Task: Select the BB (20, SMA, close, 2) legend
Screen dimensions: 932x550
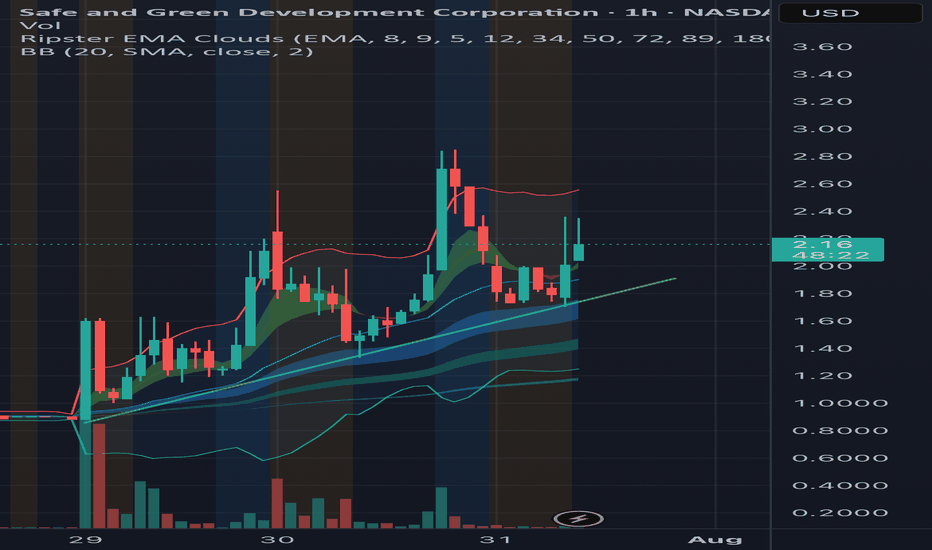Action: tap(166, 52)
